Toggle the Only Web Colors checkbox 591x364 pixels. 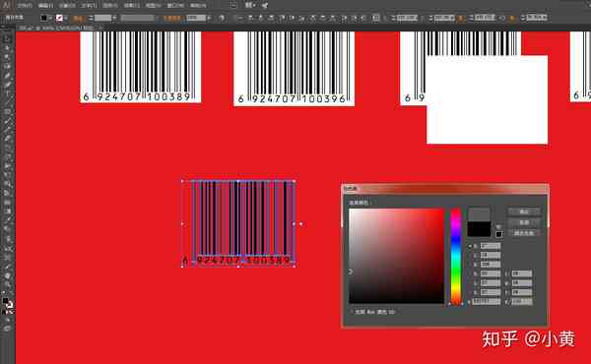pyautogui.click(x=352, y=312)
